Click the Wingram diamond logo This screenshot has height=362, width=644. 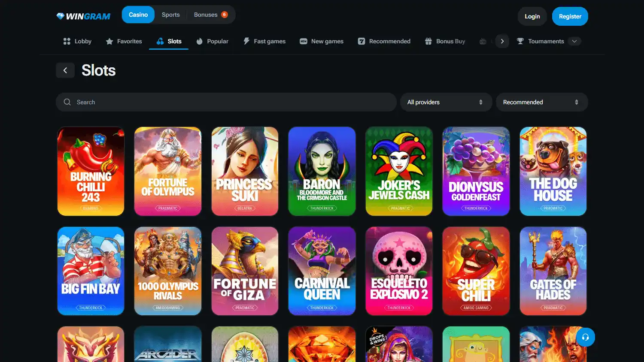click(83, 16)
